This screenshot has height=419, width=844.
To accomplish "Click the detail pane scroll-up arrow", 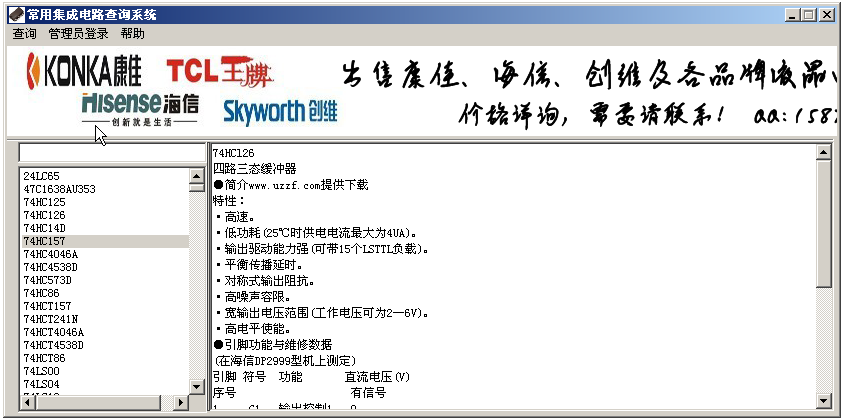I will pos(824,152).
